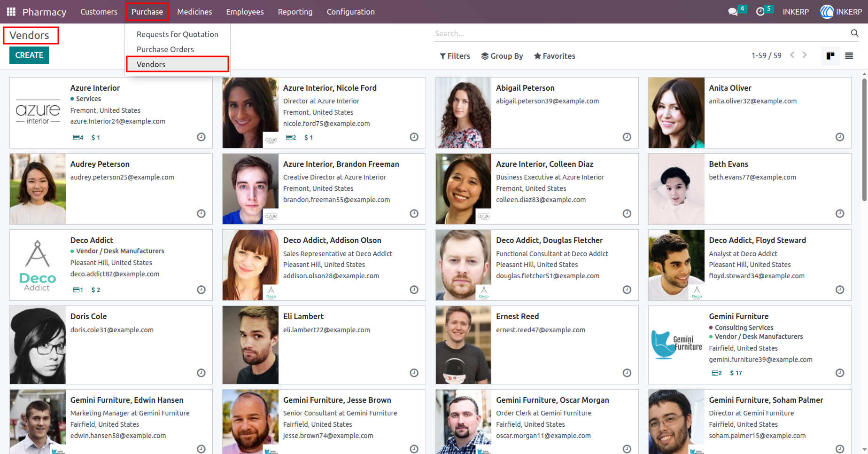This screenshot has height=454, width=868.
Task: Open the conversations chat icon
Action: point(733,12)
